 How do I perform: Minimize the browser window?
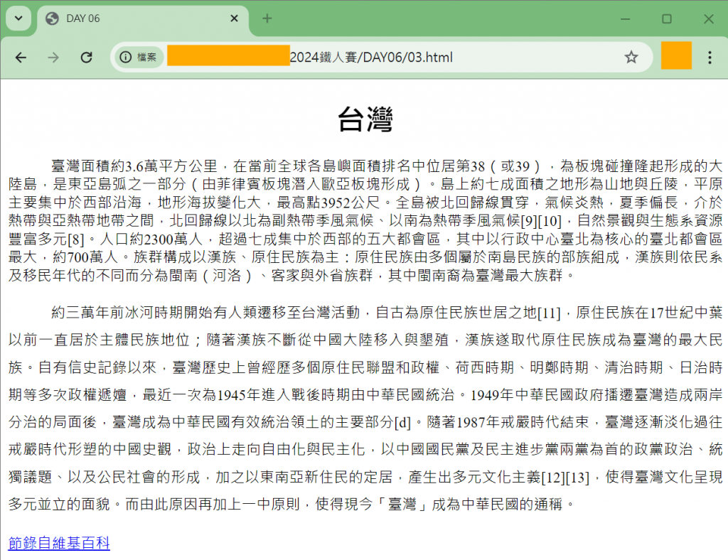(x=626, y=19)
